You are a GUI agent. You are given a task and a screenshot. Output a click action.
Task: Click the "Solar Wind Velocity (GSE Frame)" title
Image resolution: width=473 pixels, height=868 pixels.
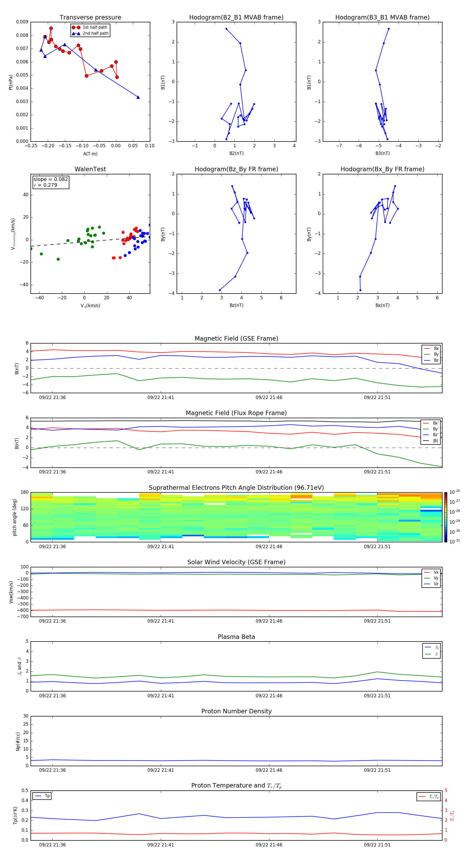tap(236, 562)
